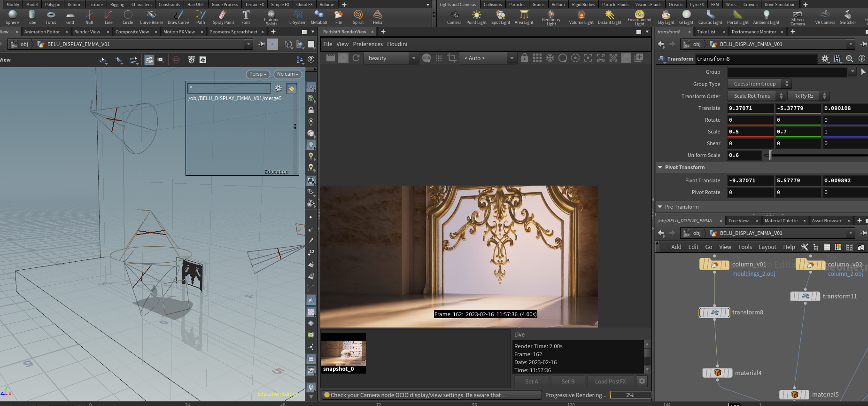Collapse the Pivot Transform section
The height and width of the screenshot is (406, 868).
660,167
